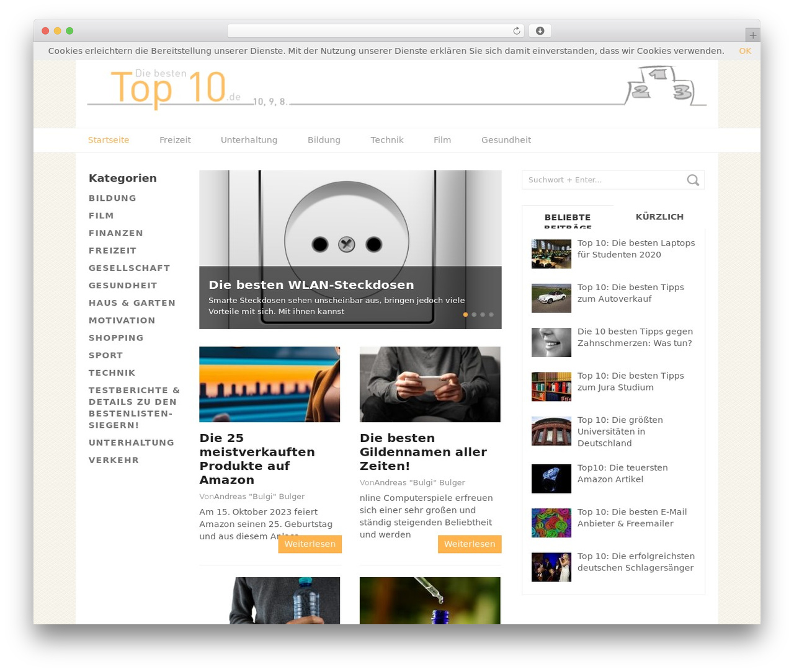
Task: Accept cookies with the OK link
Action: tap(745, 51)
